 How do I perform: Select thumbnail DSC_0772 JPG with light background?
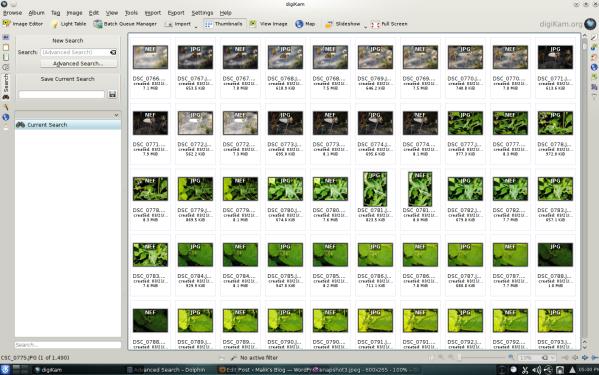point(195,123)
